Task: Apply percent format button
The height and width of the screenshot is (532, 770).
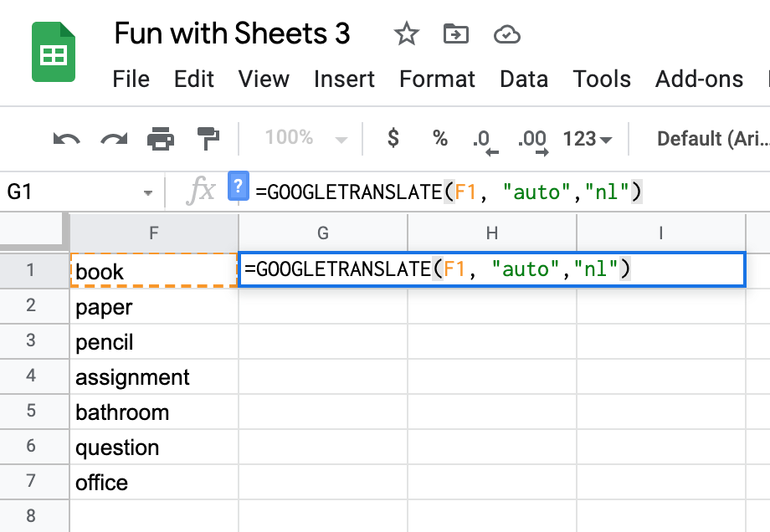Action: (x=440, y=139)
